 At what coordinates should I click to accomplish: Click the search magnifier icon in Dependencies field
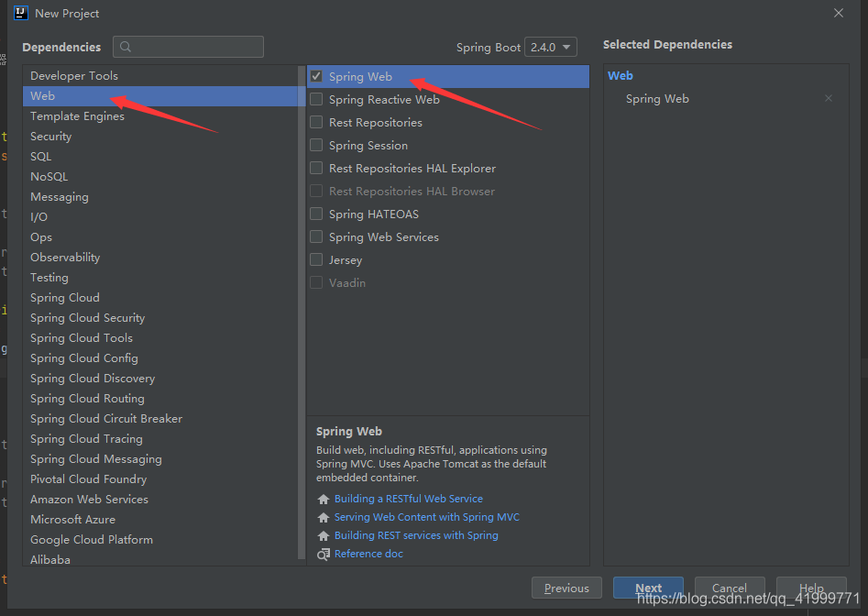coord(126,47)
